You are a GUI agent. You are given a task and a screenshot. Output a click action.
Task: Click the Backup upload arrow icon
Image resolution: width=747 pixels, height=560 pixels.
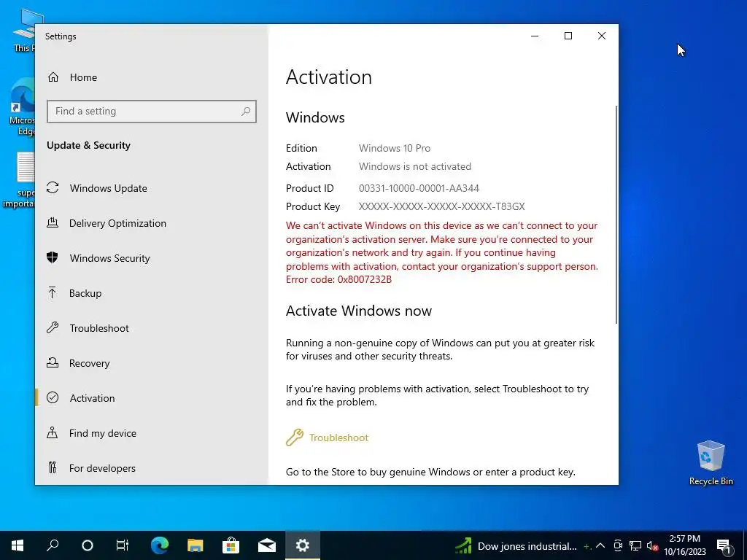click(53, 293)
